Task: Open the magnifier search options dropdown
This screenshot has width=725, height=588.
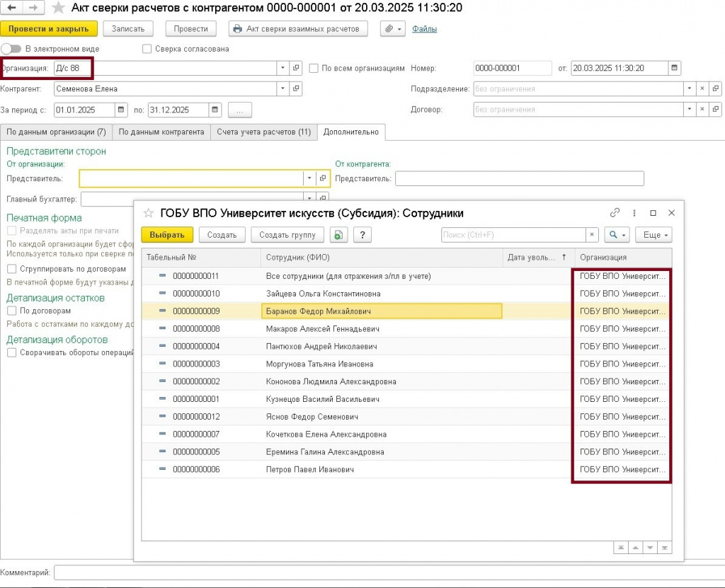Action: tap(617, 235)
